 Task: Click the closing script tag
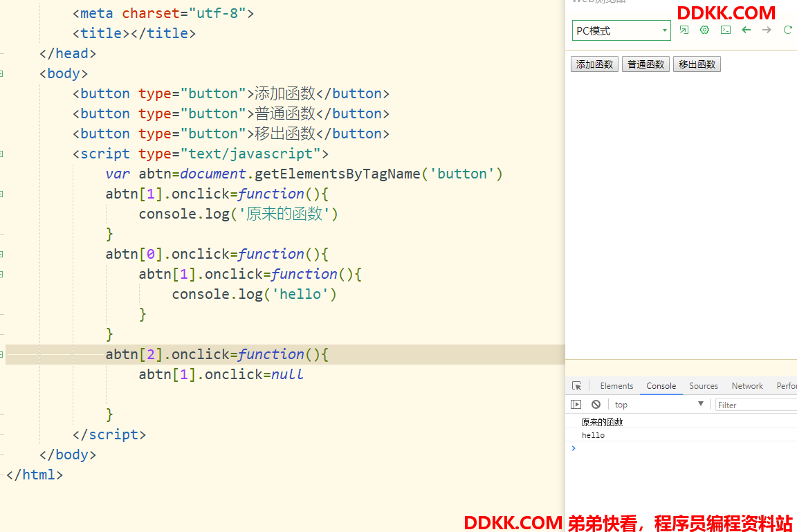tap(109, 434)
